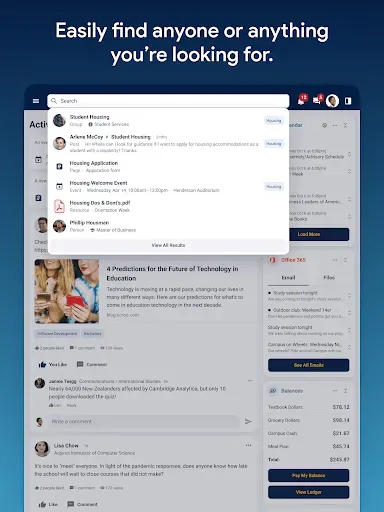Open options for Janee Twigg's comment
Viewport: 384px width, 512px height.
pyautogui.click(x=250, y=381)
